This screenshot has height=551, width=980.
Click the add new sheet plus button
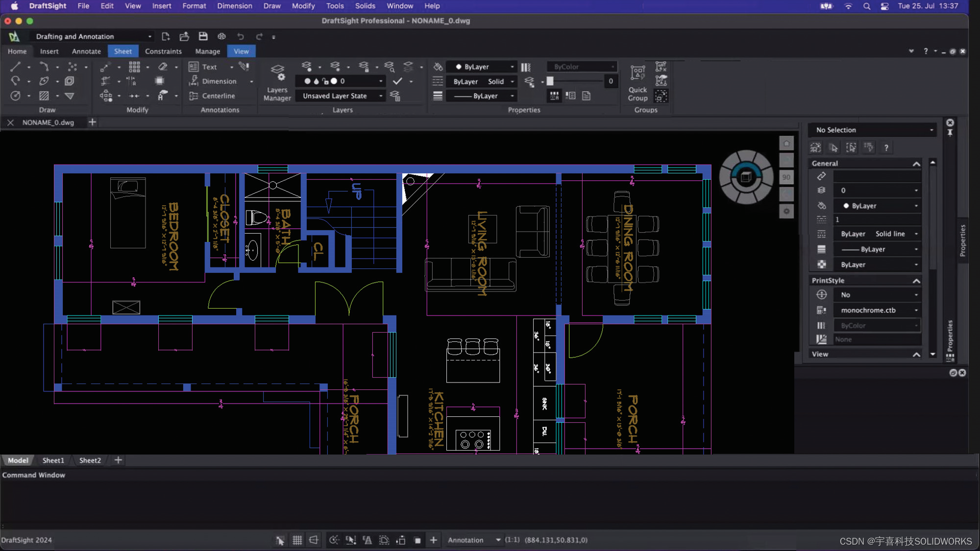[118, 460]
